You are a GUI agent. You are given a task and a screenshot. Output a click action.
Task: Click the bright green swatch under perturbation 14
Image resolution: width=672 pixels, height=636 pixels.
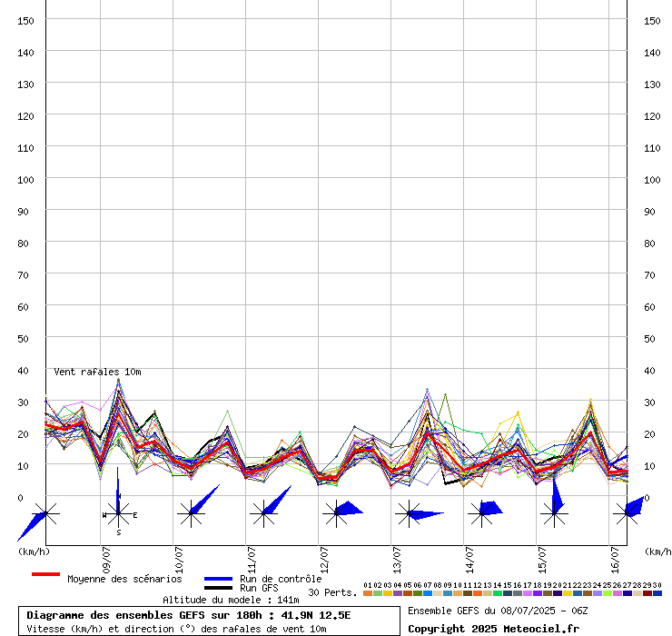tap(498, 593)
